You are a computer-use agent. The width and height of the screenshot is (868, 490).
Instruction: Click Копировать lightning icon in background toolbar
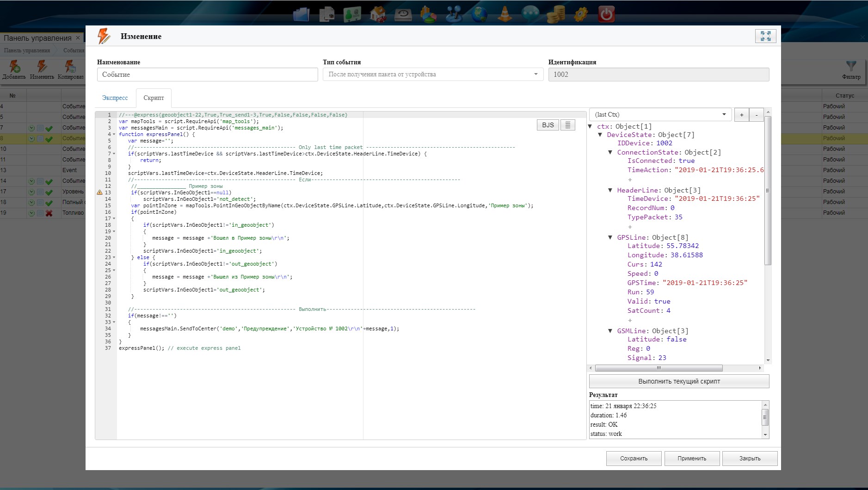(70, 66)
